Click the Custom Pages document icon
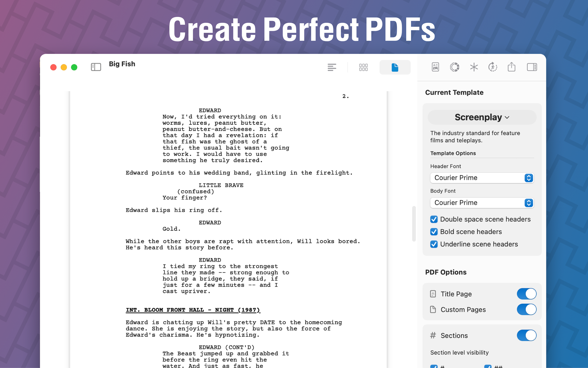Viewport: 588px width, 368px height. [x=433, y=309]
